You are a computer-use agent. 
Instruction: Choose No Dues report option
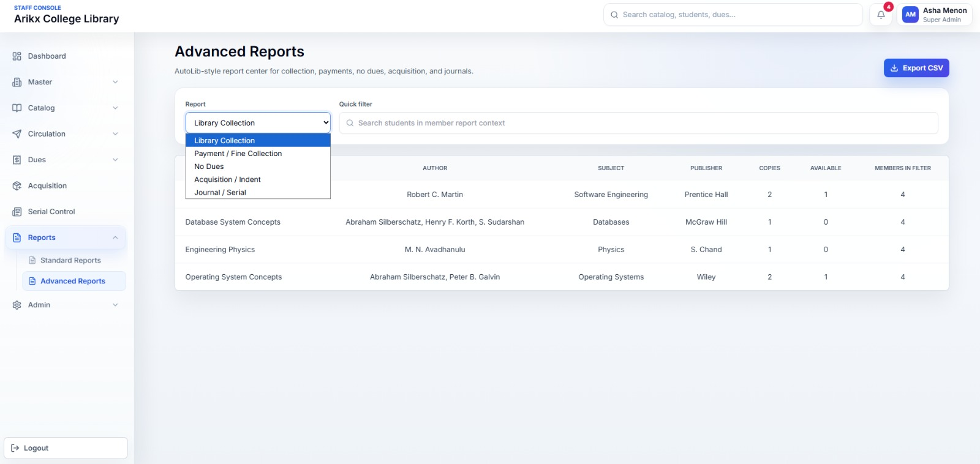209,167
